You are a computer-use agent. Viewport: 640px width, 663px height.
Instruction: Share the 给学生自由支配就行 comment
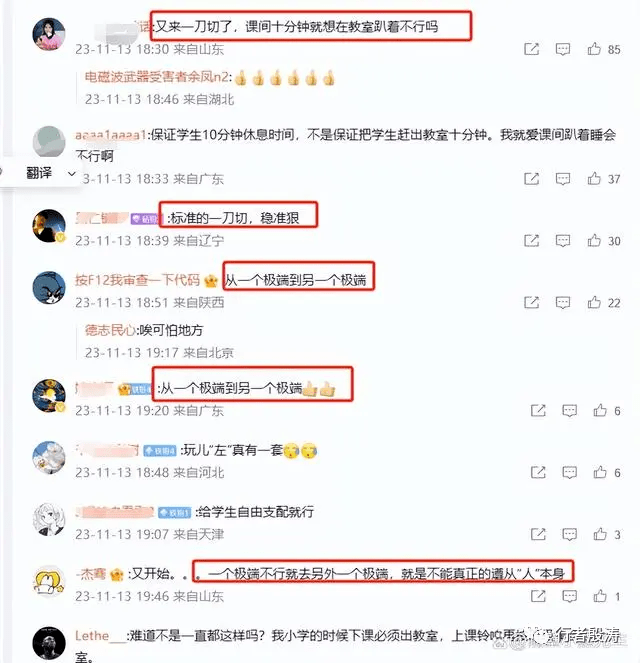click(x=538, y=534)
